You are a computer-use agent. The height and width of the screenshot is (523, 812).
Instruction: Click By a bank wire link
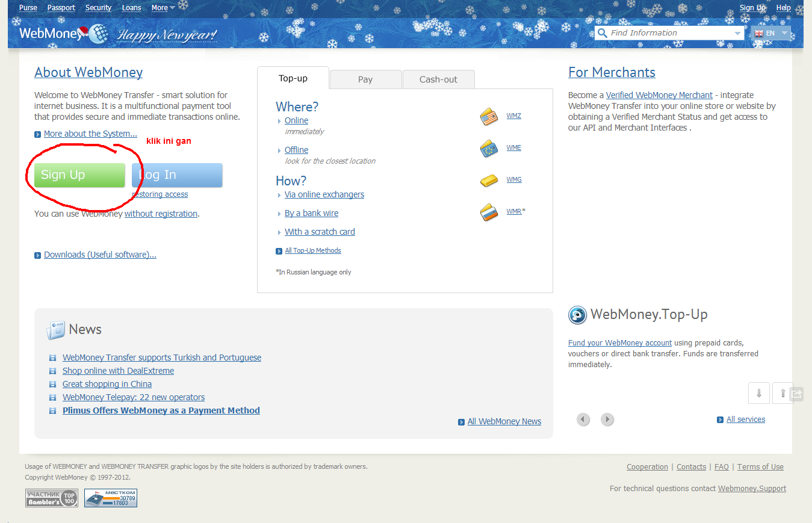click(311, 213)
